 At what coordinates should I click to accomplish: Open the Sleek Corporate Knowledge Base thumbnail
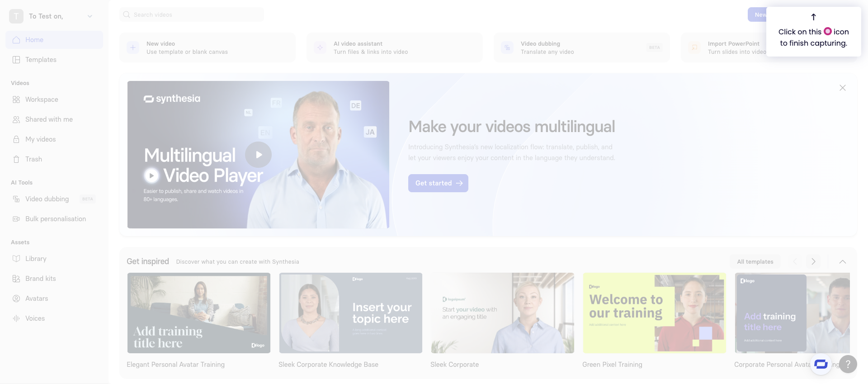[x=351, y=313]
